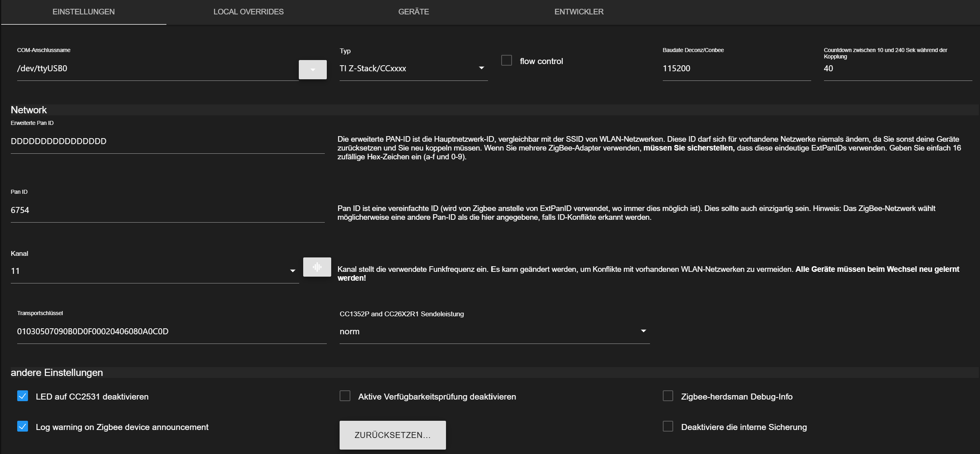Check Deaktiviere die interne Sicherung
This screenshot has width=980, height=454.
pos(668,426)
